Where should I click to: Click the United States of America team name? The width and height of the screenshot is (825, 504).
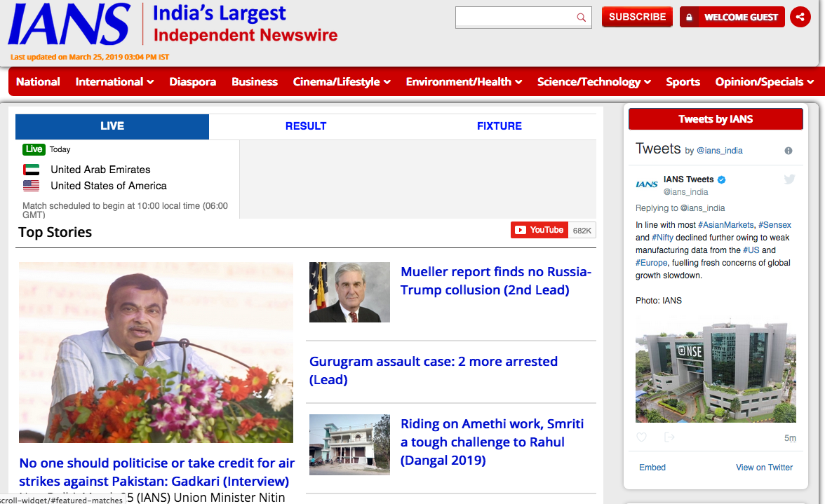click(x=108, y=186)
